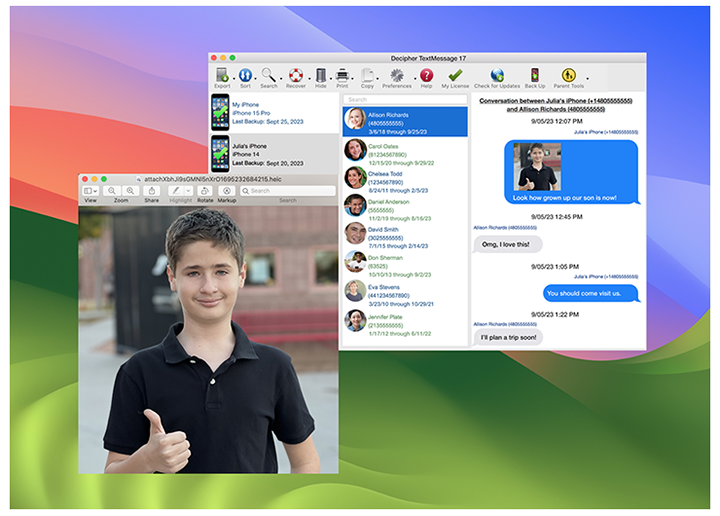
Task: Select Julia's iPhone 14 backup
Action: coord(275,154)
